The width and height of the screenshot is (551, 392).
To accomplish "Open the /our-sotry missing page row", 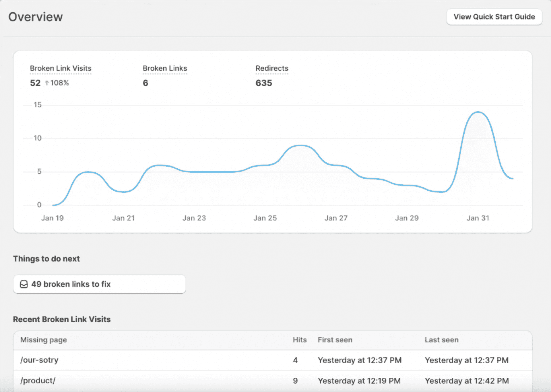I will point(273,360).
